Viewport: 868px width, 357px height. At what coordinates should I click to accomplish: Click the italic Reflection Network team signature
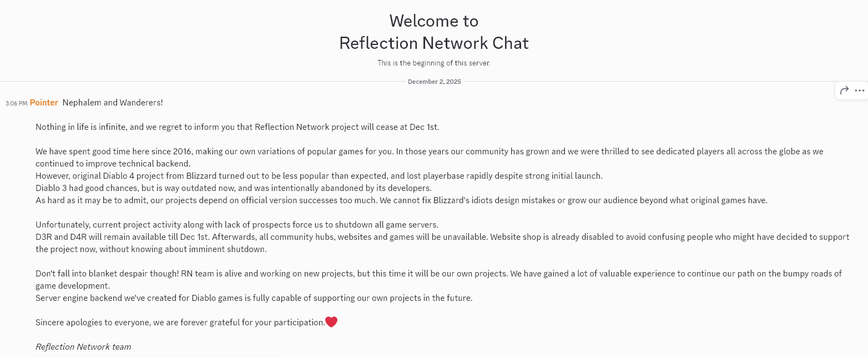83,347
